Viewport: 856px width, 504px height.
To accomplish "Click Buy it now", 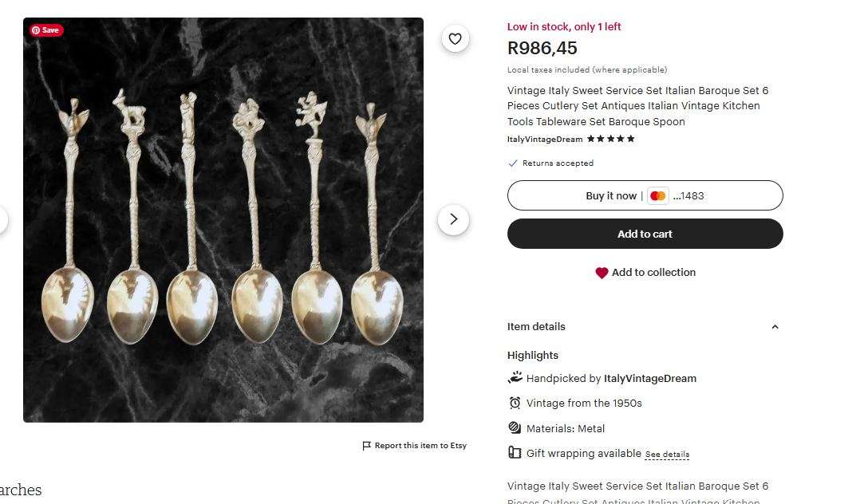I will 611,195.
